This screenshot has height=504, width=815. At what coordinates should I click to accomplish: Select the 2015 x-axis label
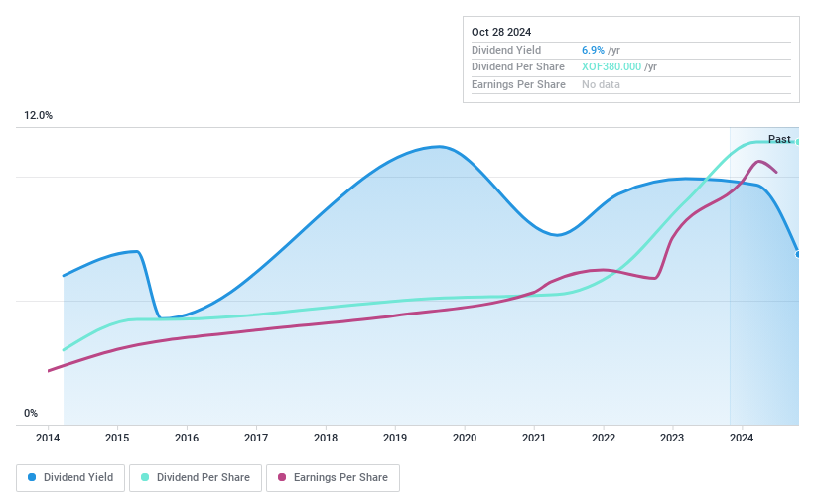tap(117, 438)
